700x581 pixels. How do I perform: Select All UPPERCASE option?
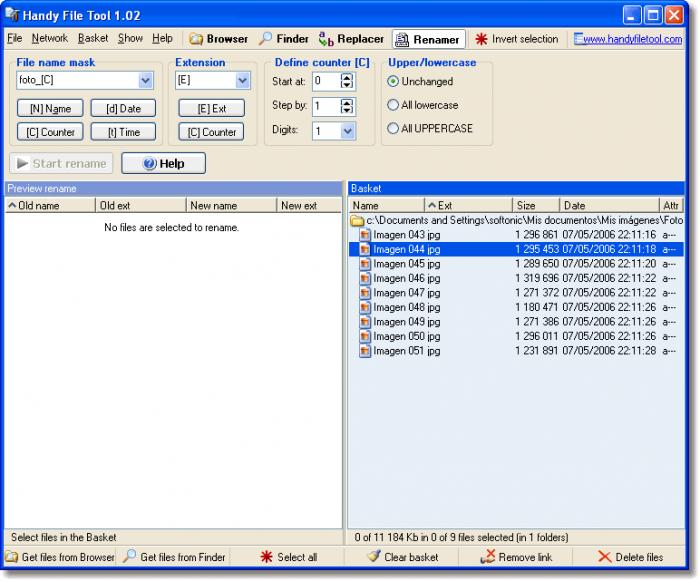[x=429, y=129]
